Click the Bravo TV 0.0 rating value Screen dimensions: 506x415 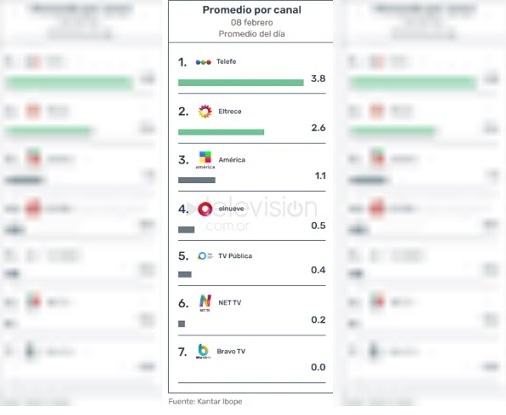coord(318,367)
